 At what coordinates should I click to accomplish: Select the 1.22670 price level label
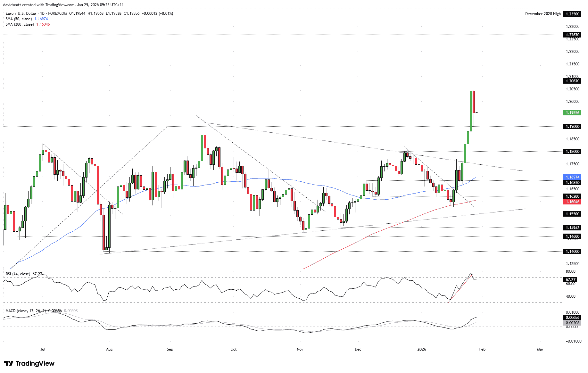[x=572, y=35]
